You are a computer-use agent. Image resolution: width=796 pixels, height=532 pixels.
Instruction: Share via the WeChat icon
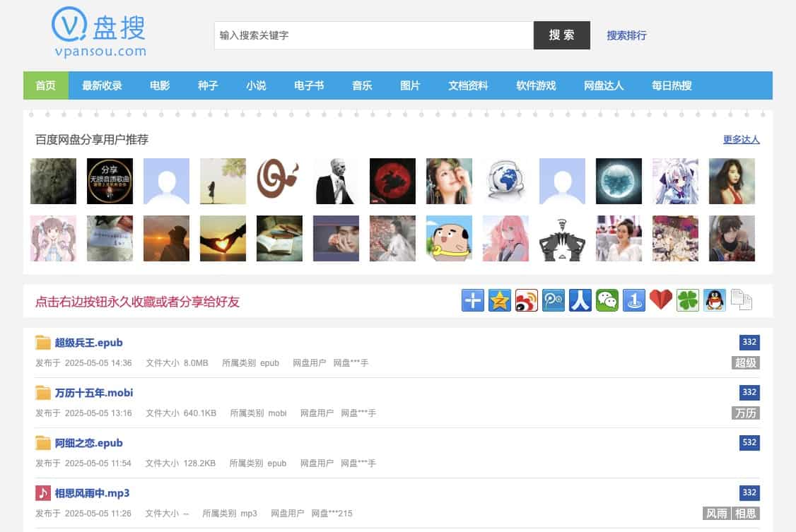pyautogui.click(x=607, y=300)
